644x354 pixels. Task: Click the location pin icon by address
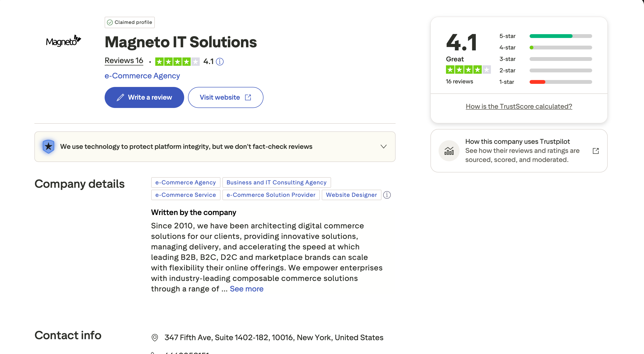point(155,338)
